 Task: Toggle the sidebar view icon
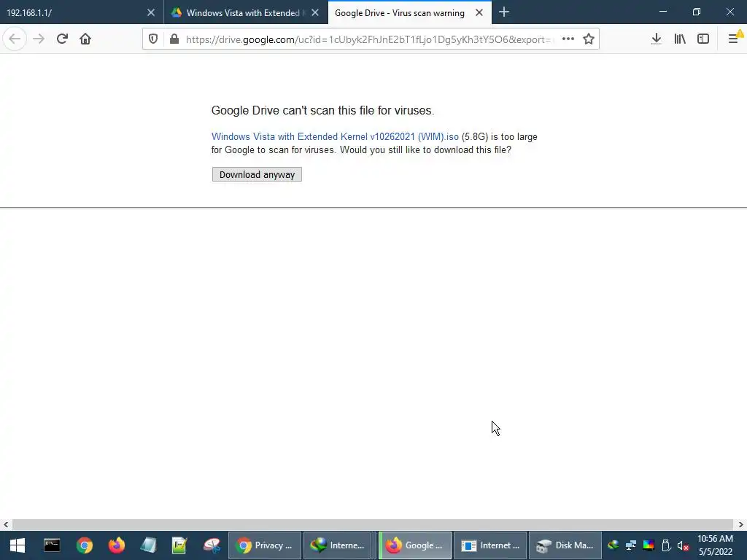point(703,39)
